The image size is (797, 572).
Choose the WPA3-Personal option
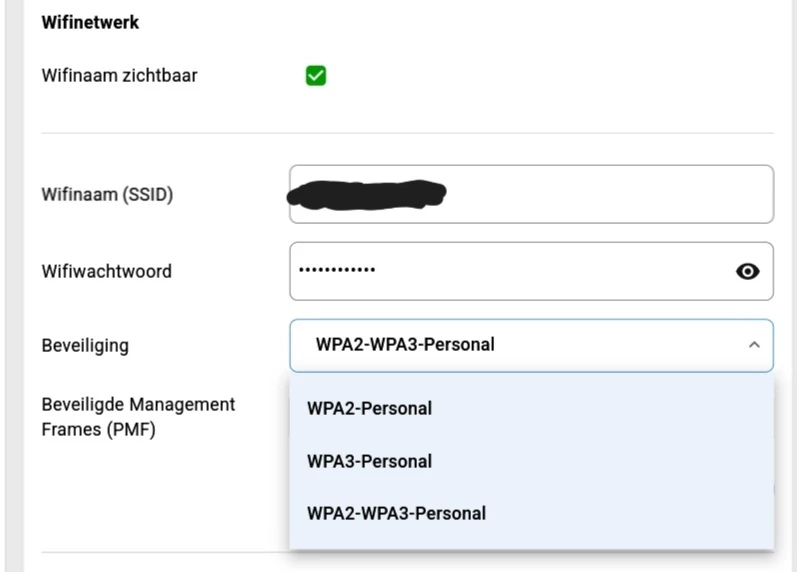(x=369, y=461)
